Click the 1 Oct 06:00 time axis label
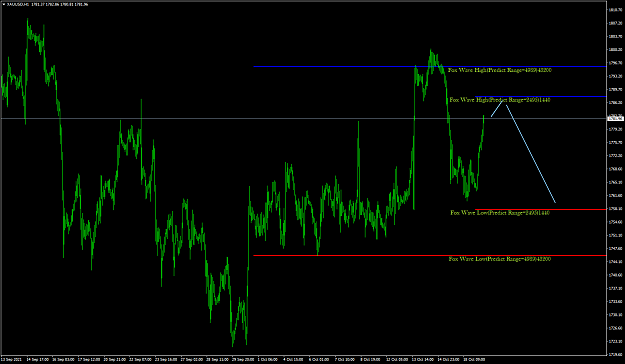The image size is (625, 364). click(x=267, y=359)
